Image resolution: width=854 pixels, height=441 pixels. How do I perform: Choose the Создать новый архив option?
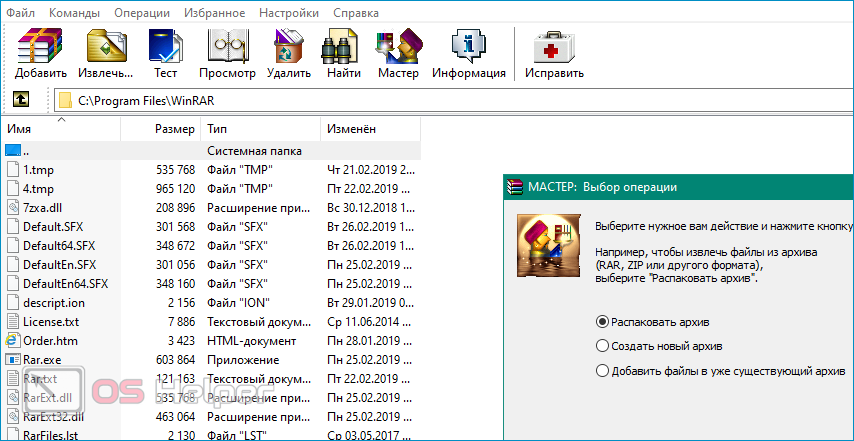[x=602, y=346]
